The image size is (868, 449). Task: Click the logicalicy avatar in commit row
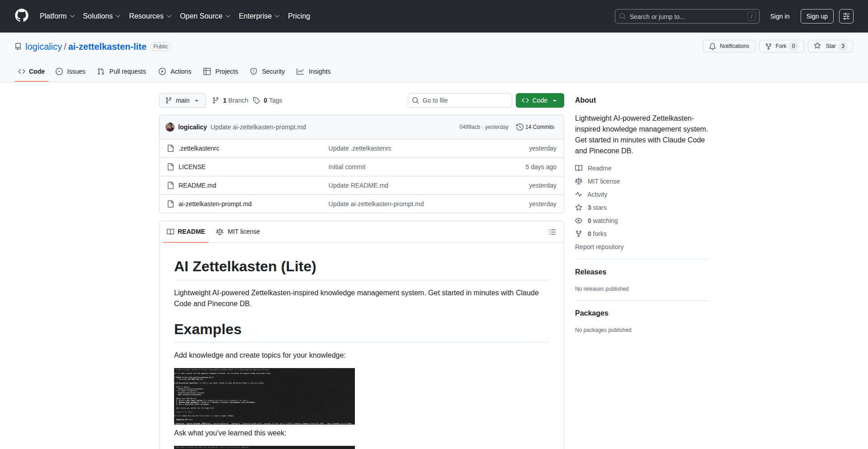pos(170,127)
